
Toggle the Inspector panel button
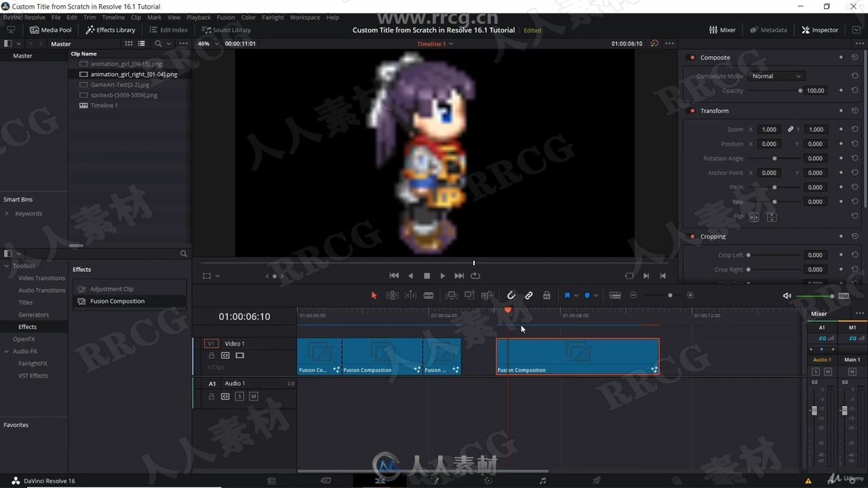820,30
